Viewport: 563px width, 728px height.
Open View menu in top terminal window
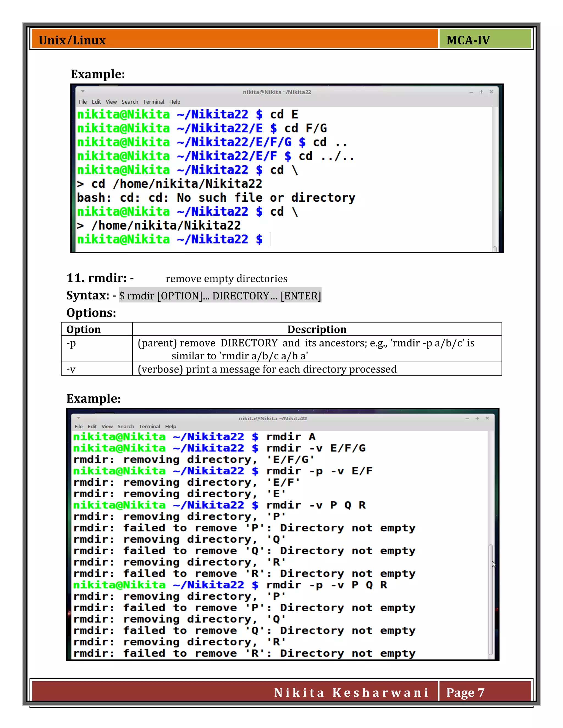pos(111,102)
